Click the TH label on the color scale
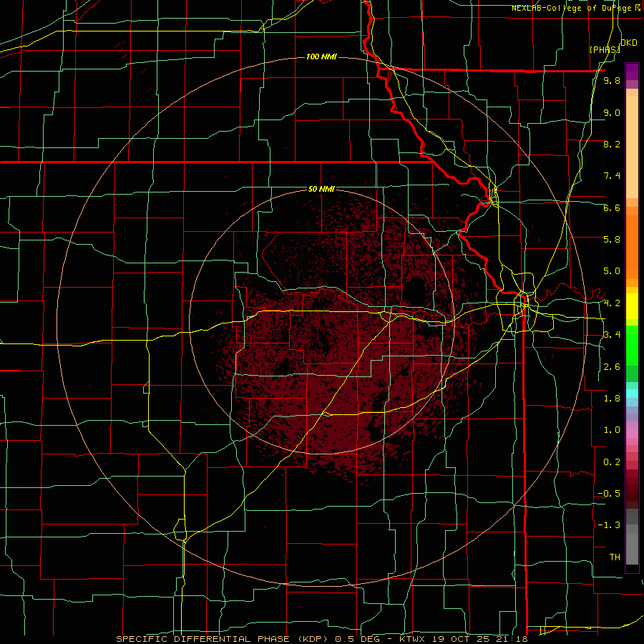The height and width of the screenshot is (644, 644). [x=615, y=557]
